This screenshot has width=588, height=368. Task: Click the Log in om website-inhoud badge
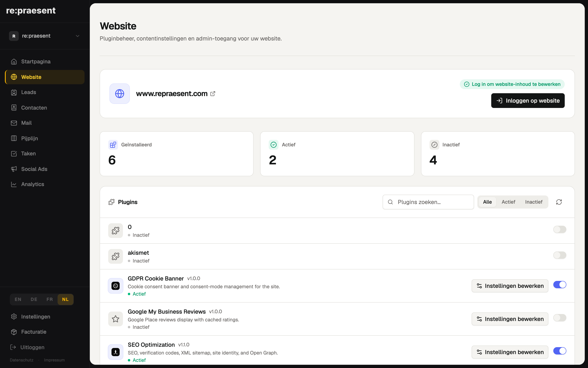coord(512,84)
